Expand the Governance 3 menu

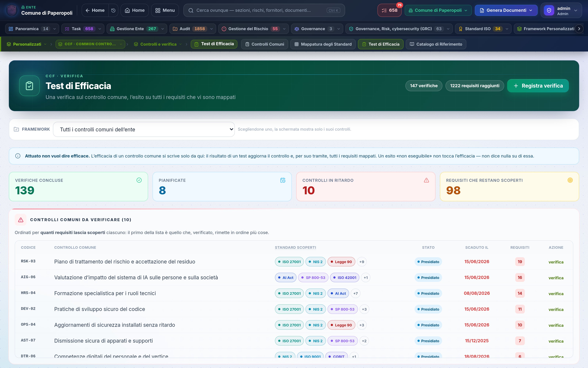pyautogui.click(x=317, y=29)
